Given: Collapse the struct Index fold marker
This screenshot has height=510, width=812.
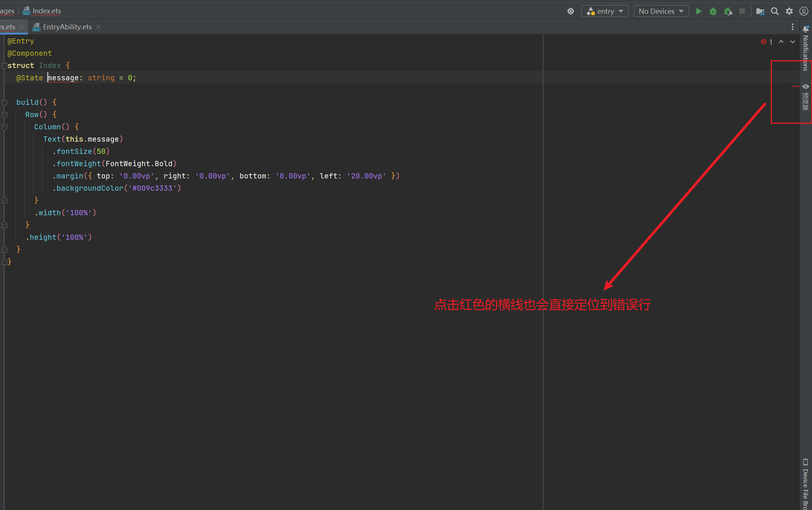Looking at the screenshot, I should coord(4,66).
